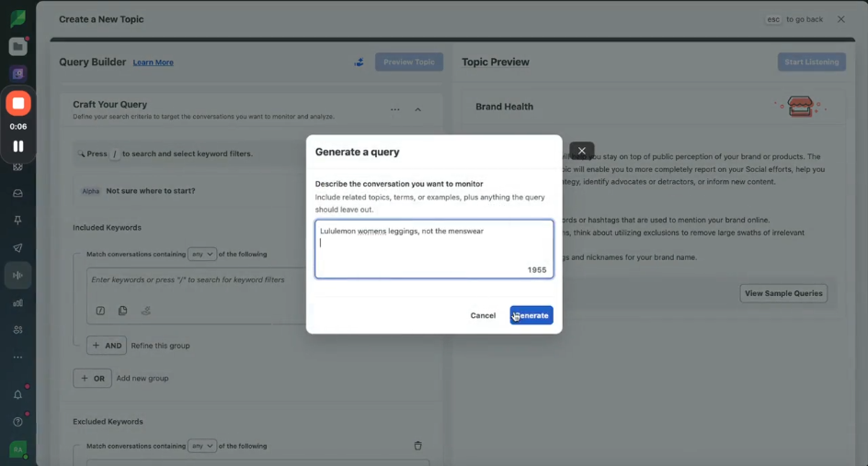Stop the screen recording
868x466 pixels.
[18, 104]
